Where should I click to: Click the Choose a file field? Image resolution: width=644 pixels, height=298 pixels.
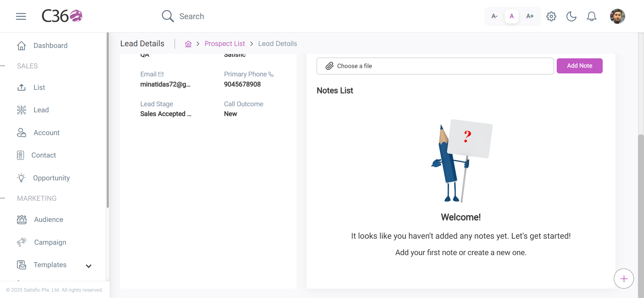(x=435, y=66)
